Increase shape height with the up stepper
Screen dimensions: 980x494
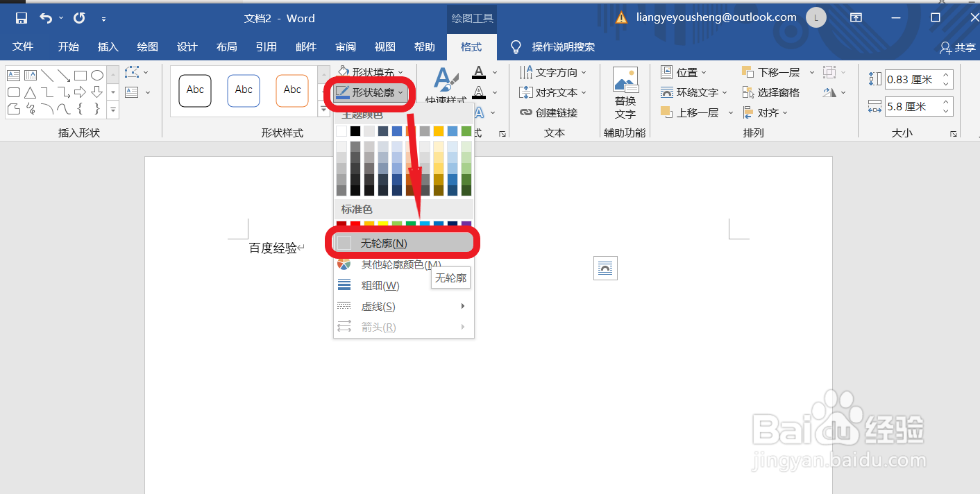[946, 75]
